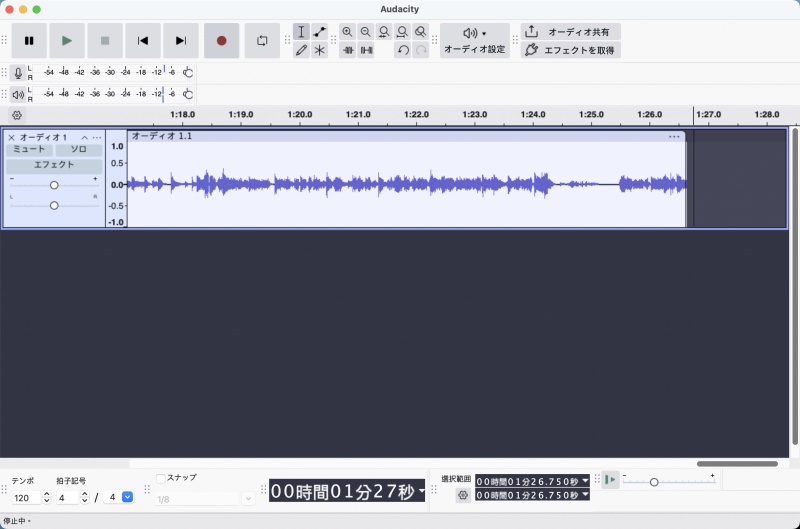Viewport: 800px width, 529px height.
Task: Click Fit selection to width zoom icon
Action: [384, 32]
